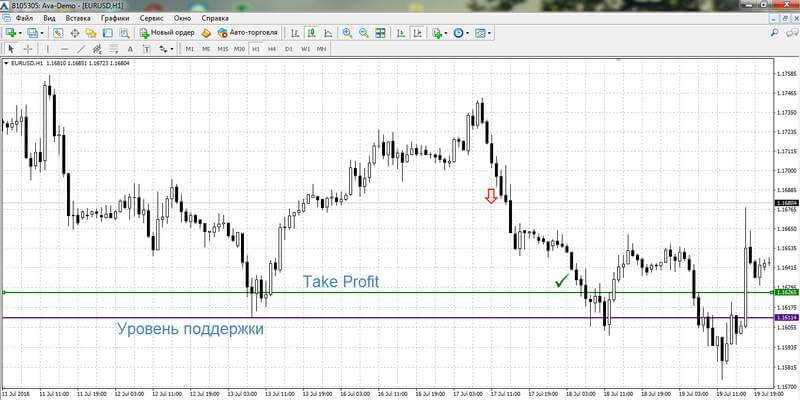Select the horizontal line drawing tool
The height and width of the screenshot is (400, 800).
(x=64, y=49)
